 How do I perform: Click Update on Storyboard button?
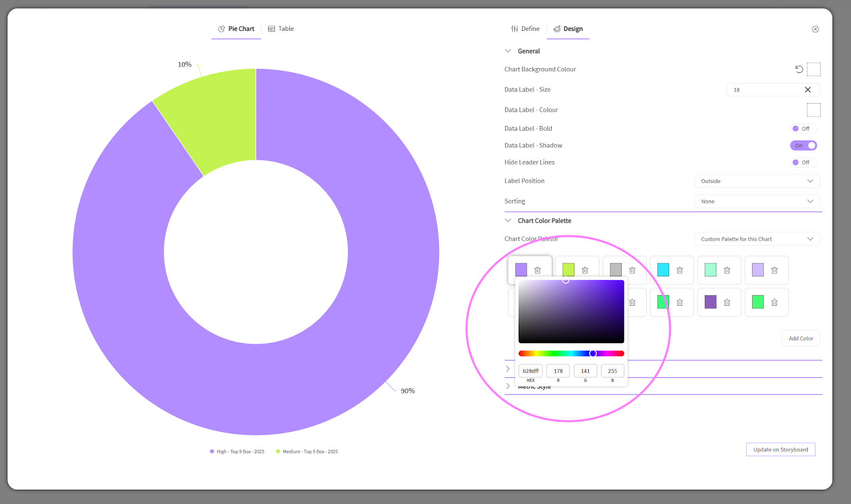click(x=780, y=450)
